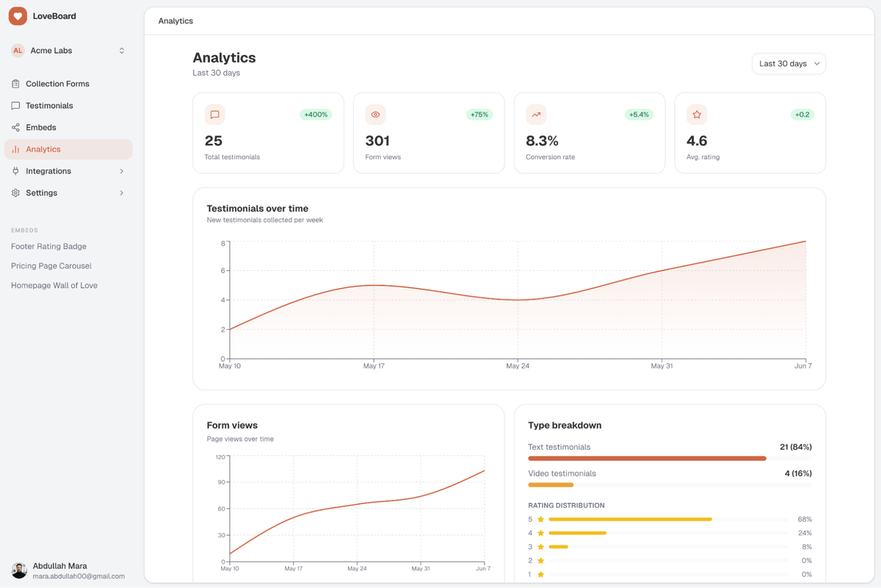Click the eye icon on Form views card
881x588 pixels.
pos(375,115)
